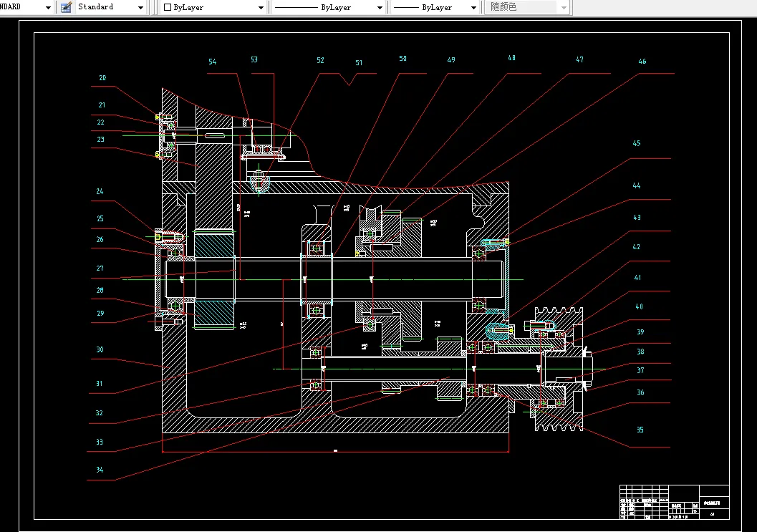Click the lineweight line sample preview

tap(406, 7)
